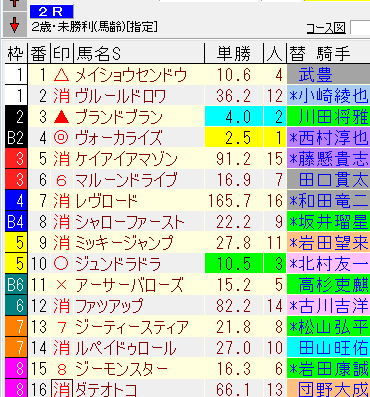The image size is (370, 397).
Task: Click the ▲ mark for ブランドブラン
Action: point(62,117)
